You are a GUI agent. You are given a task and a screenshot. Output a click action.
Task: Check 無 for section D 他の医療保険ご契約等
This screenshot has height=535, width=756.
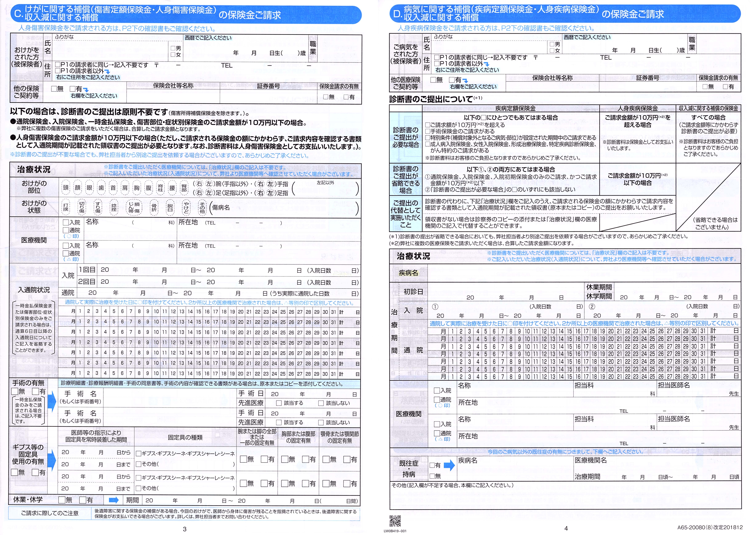(x=433, y=80)
